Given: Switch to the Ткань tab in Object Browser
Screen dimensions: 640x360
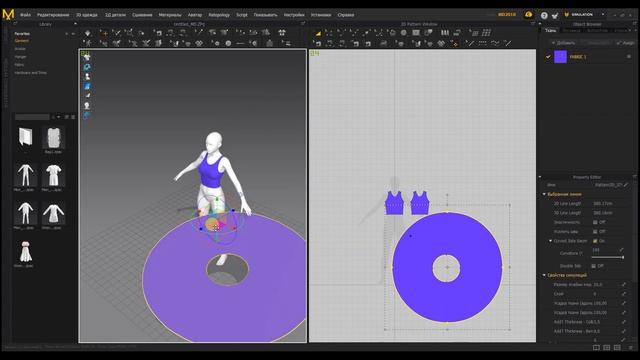Looking at the screenshot, I should [x=551, y=31].
